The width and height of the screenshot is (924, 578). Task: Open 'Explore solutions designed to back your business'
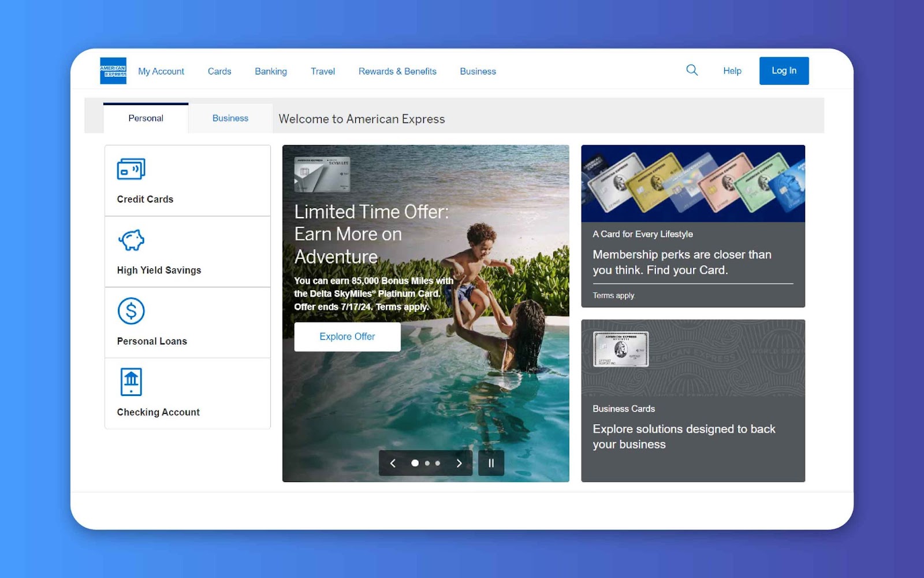(x=684, y=436)
